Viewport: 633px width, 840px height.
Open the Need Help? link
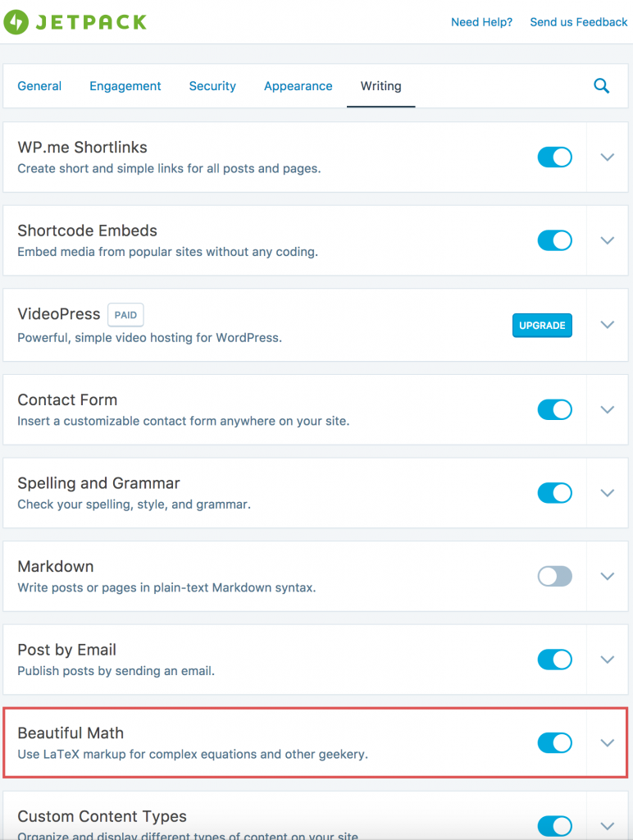tap(481, 22)
